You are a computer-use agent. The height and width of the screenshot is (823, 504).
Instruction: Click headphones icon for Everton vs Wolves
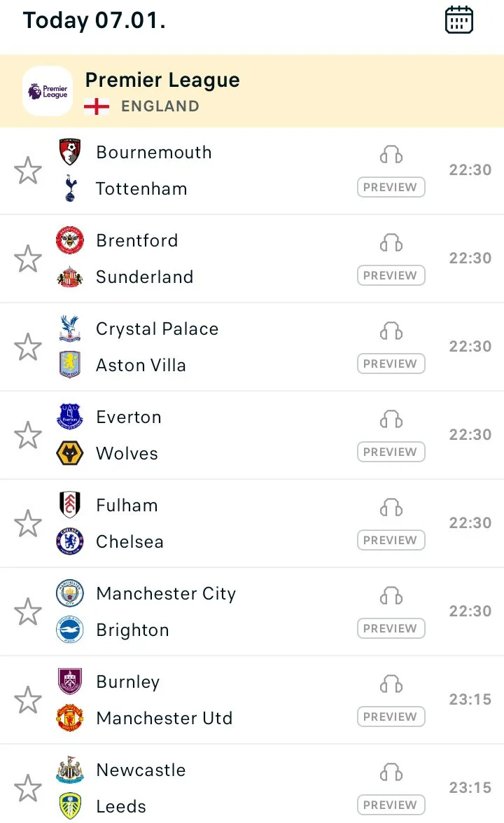(391, 419)
